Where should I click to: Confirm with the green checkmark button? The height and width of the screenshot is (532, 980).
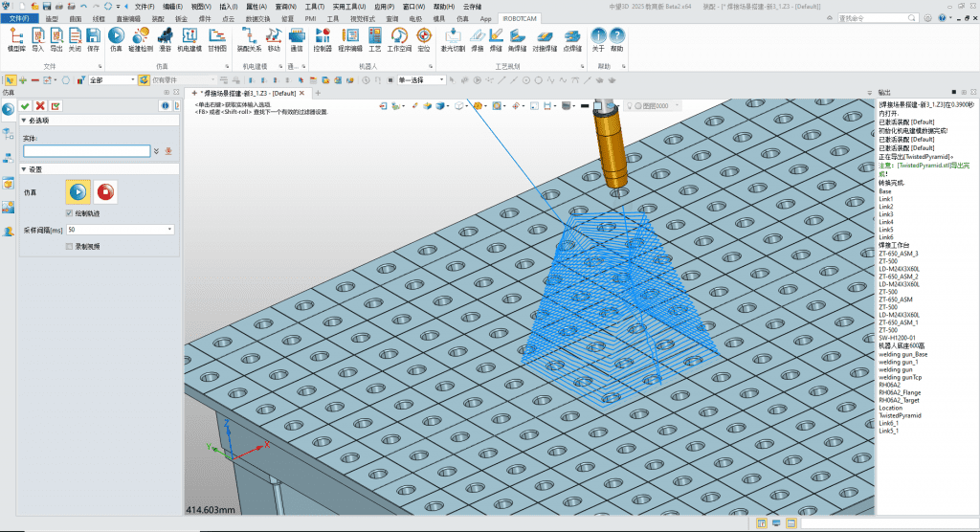click(x=25, y=106)
